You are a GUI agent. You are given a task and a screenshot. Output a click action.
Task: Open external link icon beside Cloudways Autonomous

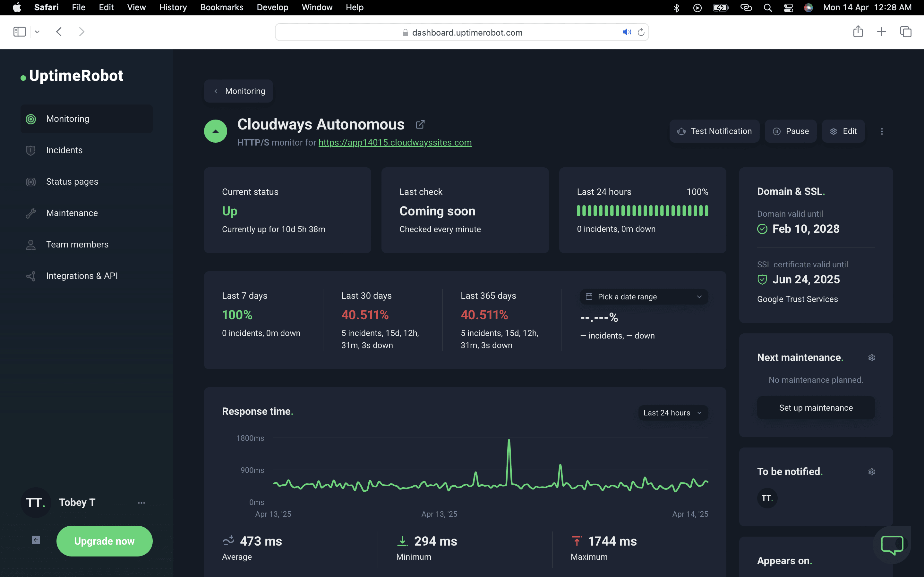click(x=420, y=124)
